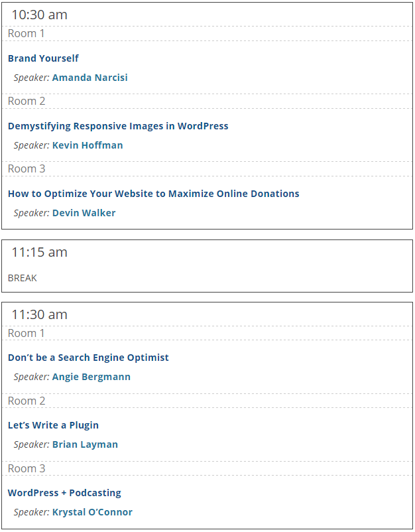Open the WordPress + Podcasting session
Screen dimensions: 415x532
[x=64, y=493]
